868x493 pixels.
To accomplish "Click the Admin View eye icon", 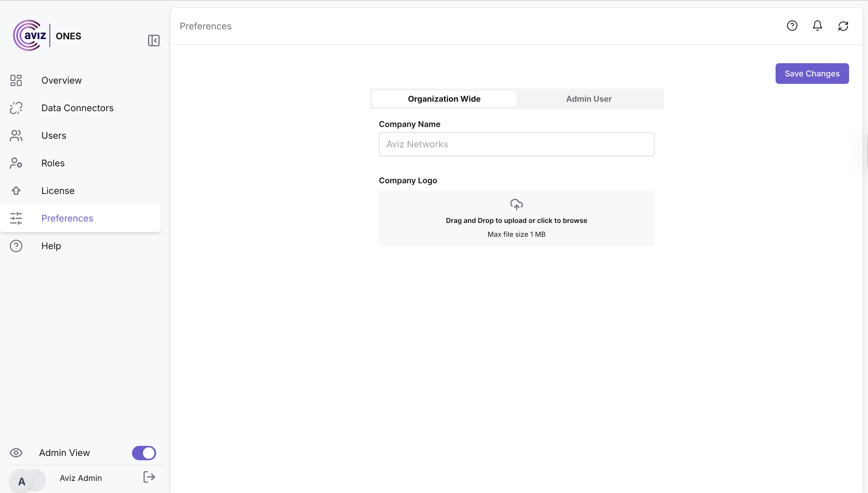I will tap(16, 453).
